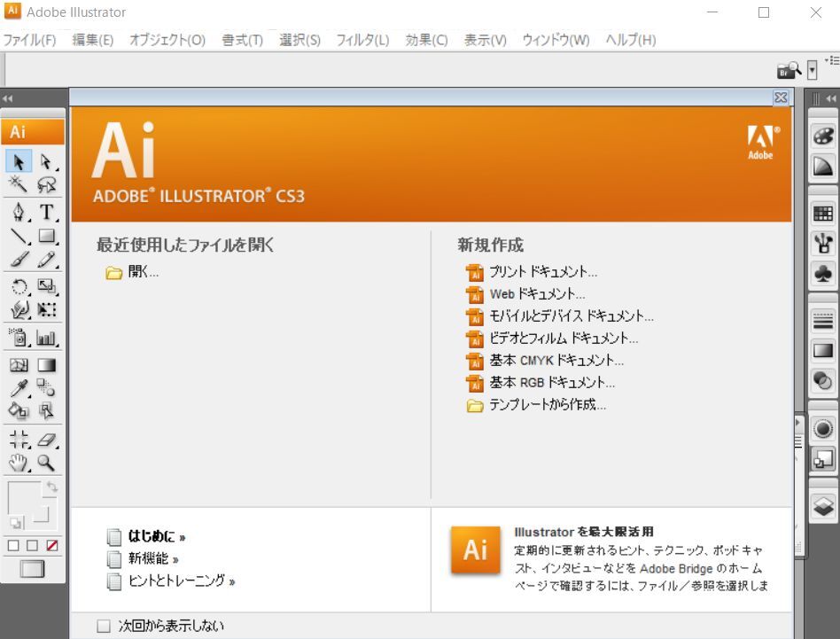Open the ファイル(F) menu
Screen dimensions: 840x639
point(29,40)
